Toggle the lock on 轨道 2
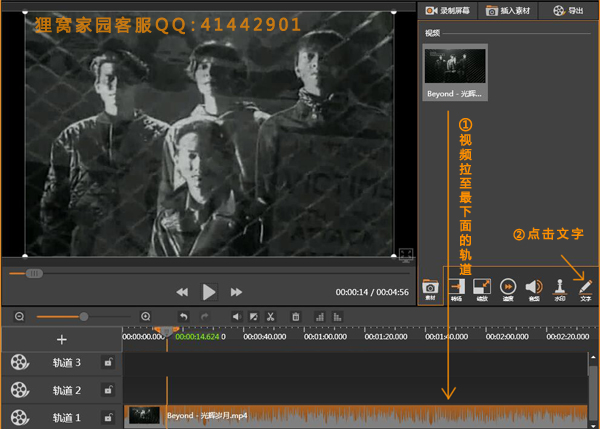 (107, 390)
